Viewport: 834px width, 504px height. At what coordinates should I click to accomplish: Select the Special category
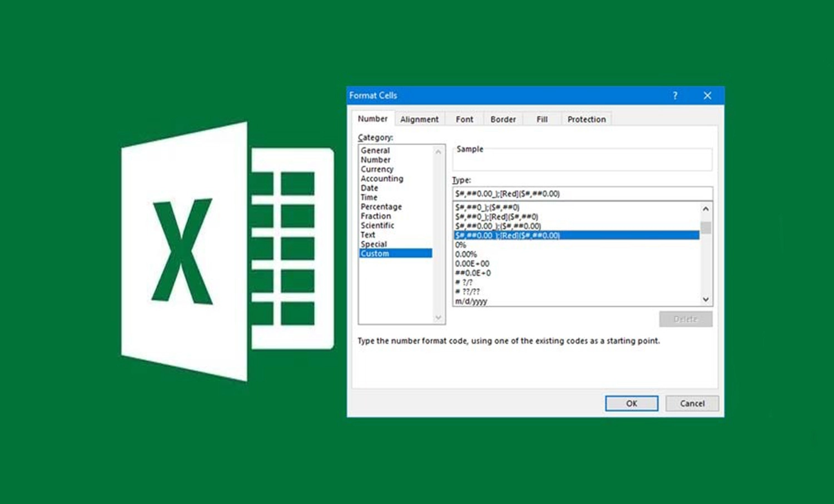pyautogui.click(x=374, y=244)
